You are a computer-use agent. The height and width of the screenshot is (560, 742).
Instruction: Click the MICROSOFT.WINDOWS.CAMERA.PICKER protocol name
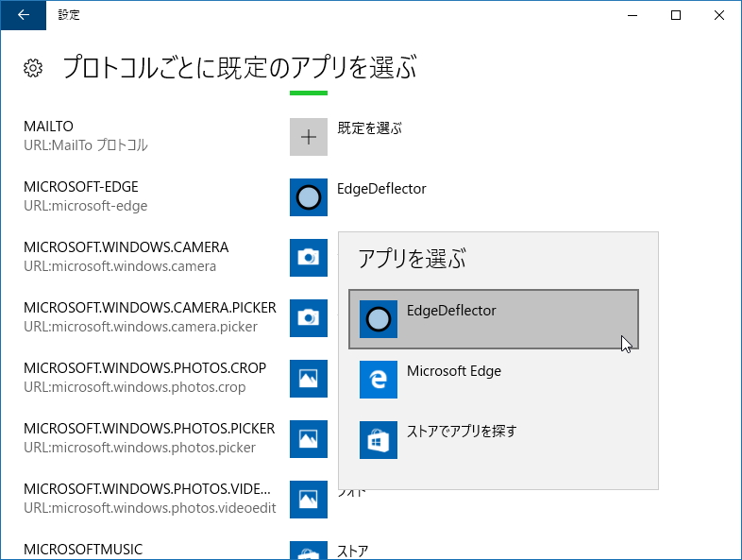pos(149,308)
